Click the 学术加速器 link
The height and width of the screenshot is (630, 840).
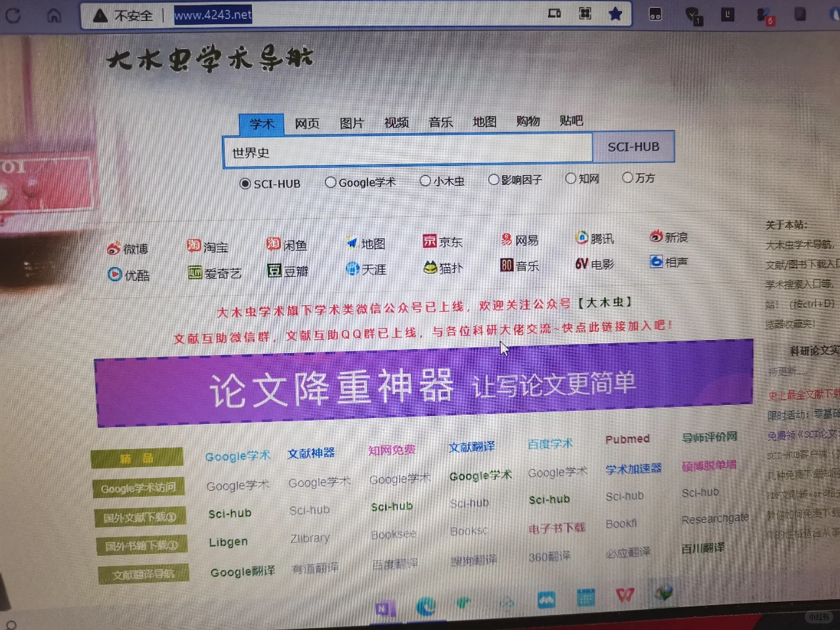coord(633,469)
